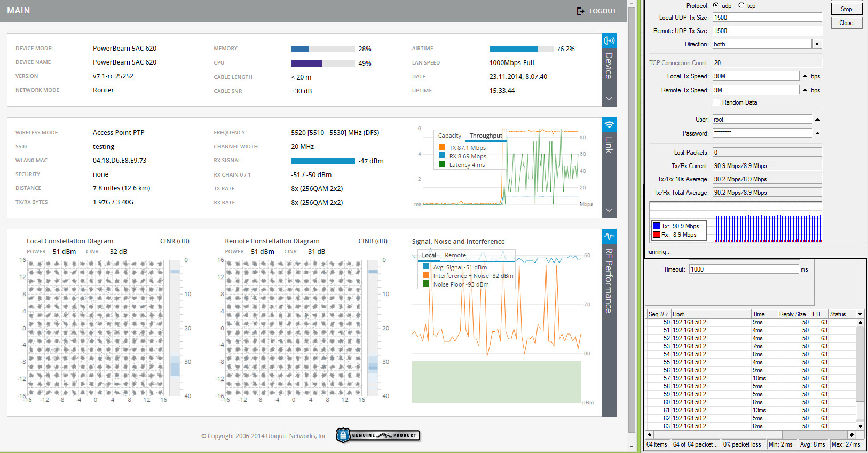Switch to the Remote signal tab

tap(455, 256)
